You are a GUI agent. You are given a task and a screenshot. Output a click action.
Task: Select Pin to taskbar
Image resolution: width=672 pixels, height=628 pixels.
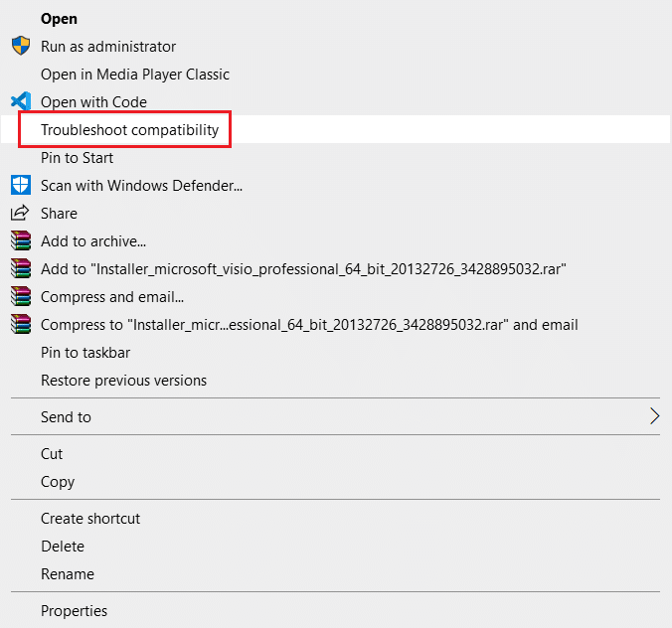tap(85, 353)
